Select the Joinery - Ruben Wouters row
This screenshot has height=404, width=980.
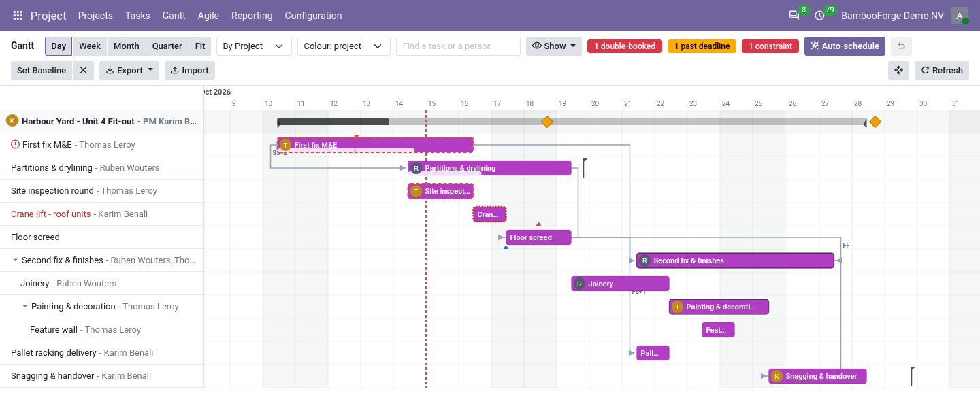coord(102,284)
